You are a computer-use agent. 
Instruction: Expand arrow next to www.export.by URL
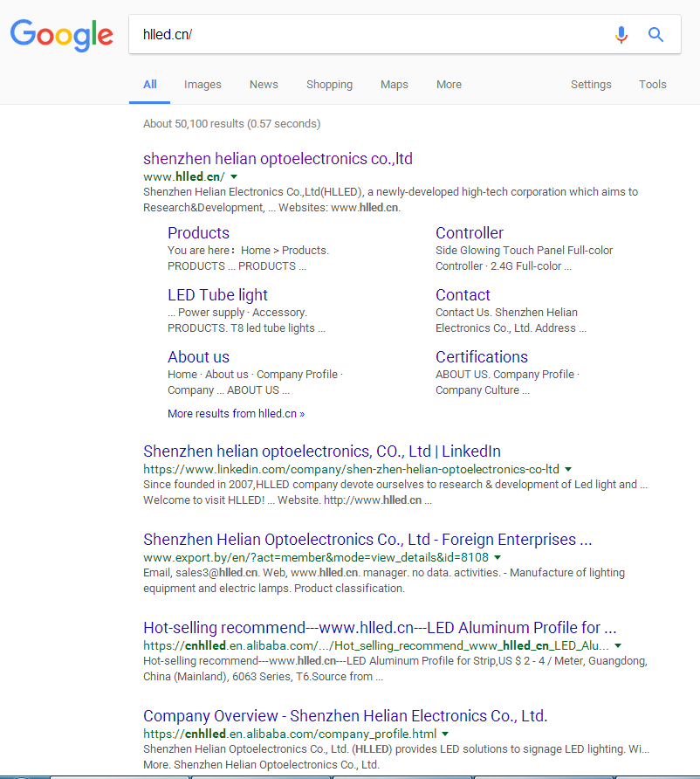(498, 557)
